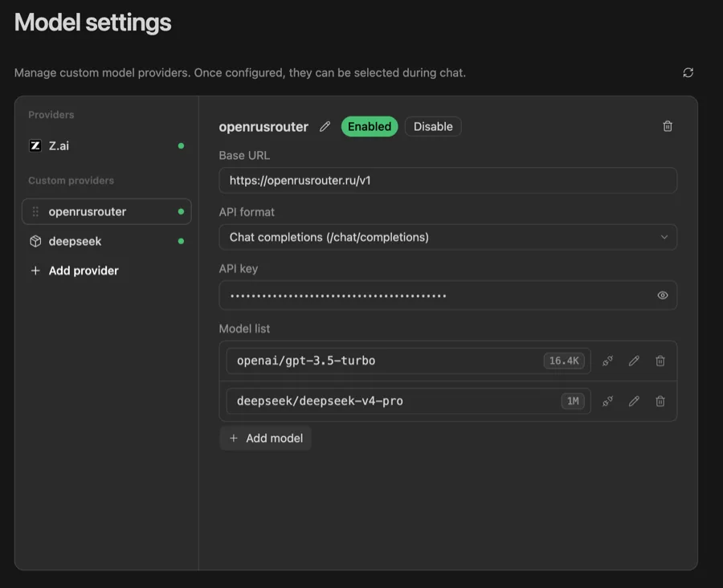Click the Disable button
The image size is (723, 588).
tap(433, 126)
